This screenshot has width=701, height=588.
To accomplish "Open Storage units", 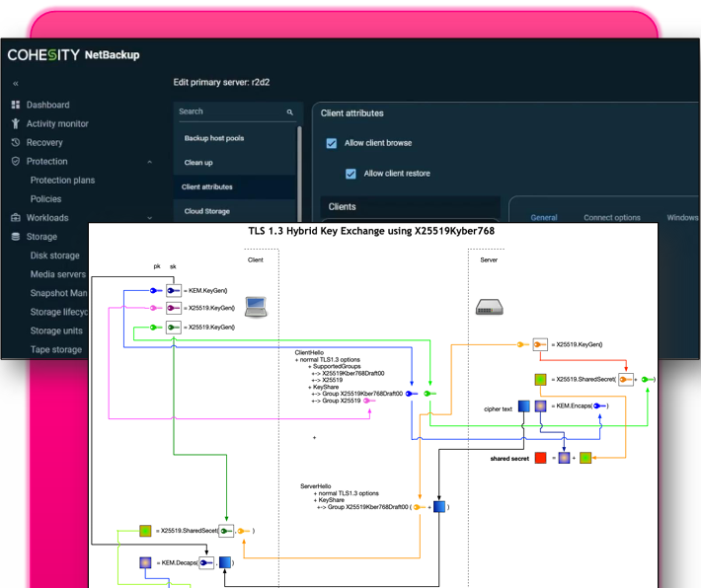I will pos(56,331).
